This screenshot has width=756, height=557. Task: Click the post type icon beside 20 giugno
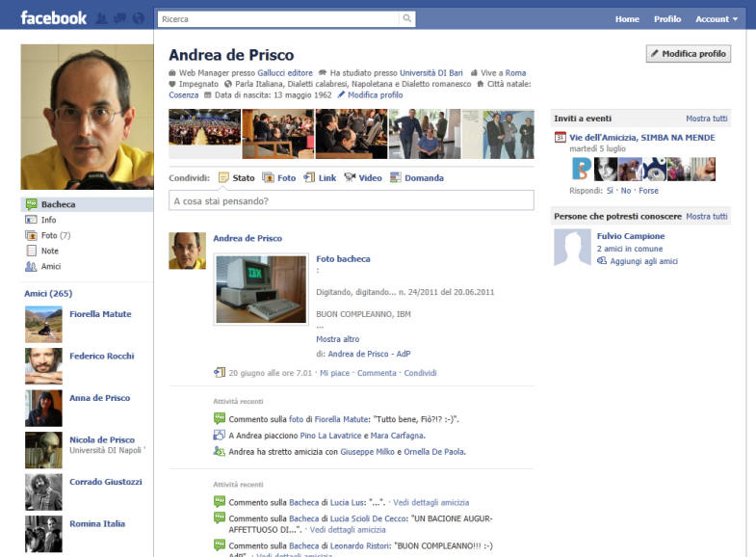219,372
